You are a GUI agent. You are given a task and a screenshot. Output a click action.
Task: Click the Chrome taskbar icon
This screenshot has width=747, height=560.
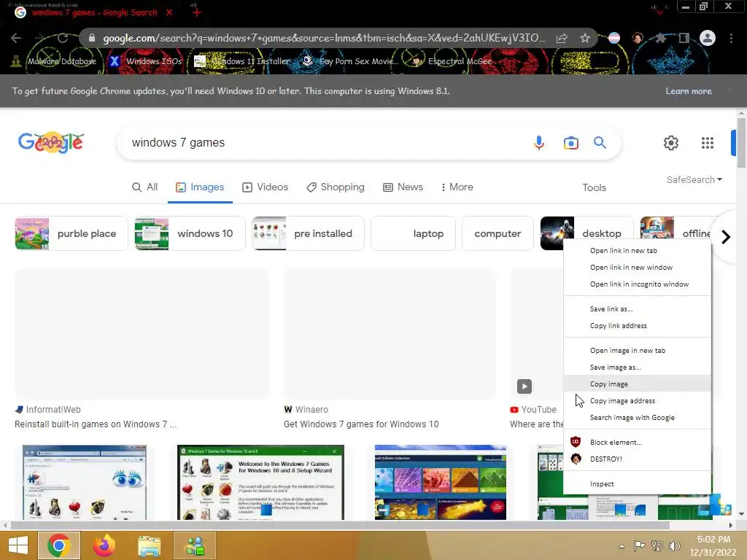pos(59,545)
